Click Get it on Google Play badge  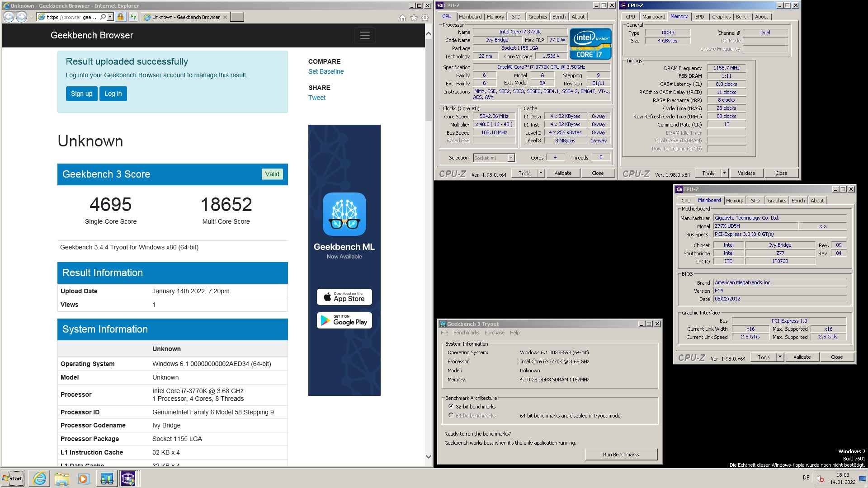coord(344,320)
